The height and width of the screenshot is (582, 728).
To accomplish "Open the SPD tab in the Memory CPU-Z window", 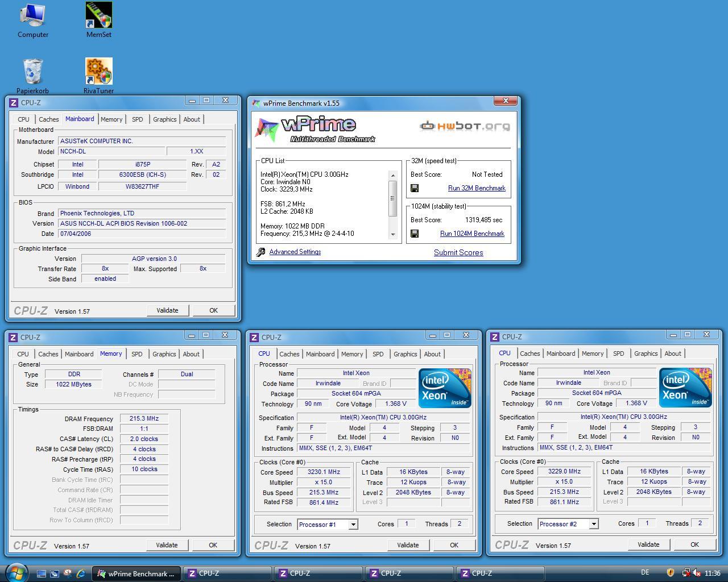I will click(137, 354).
